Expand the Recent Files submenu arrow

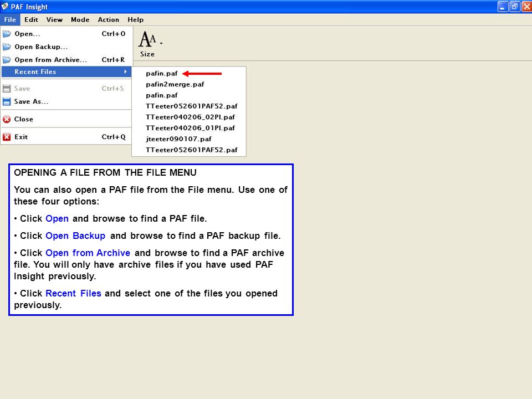click(x=126, y=71)
